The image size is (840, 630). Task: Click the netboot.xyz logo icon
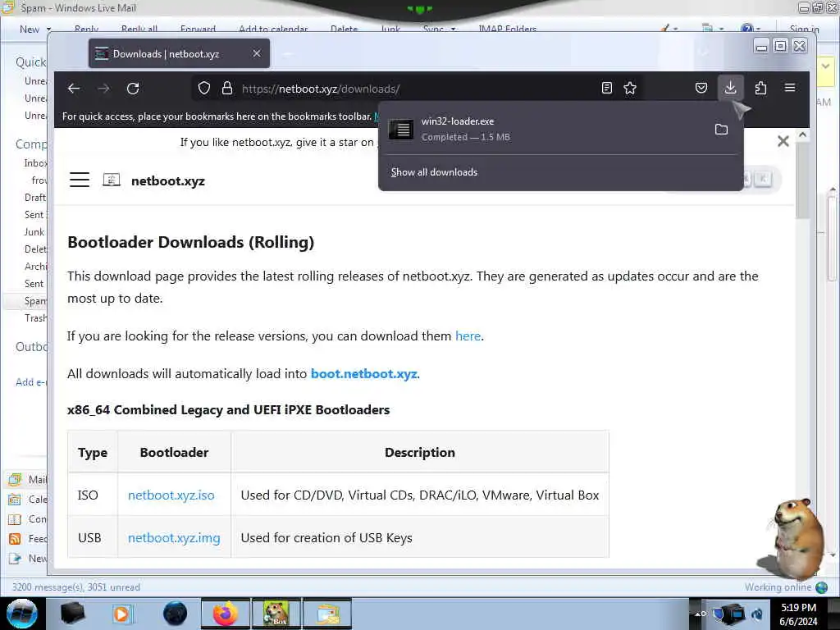[x=112, y=180]
